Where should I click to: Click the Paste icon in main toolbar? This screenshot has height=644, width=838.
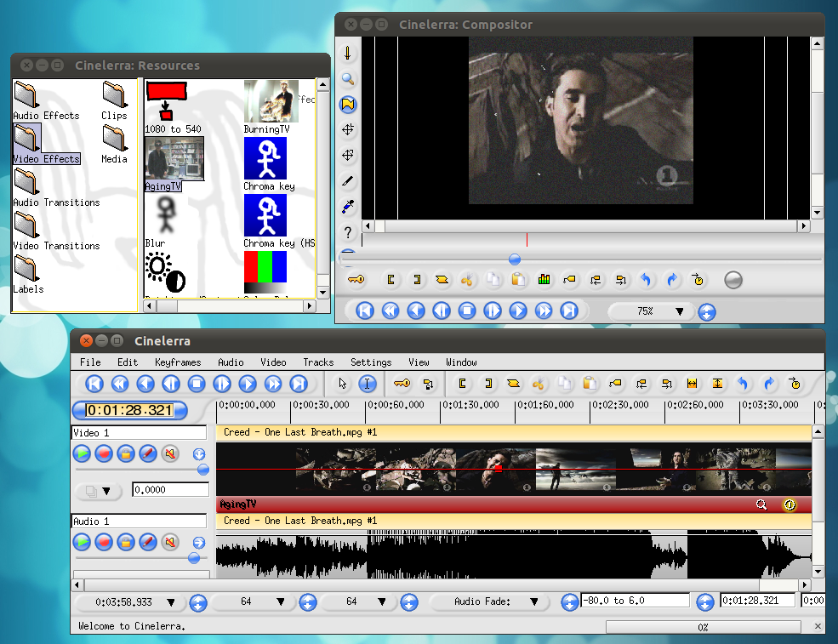(590, 384)
